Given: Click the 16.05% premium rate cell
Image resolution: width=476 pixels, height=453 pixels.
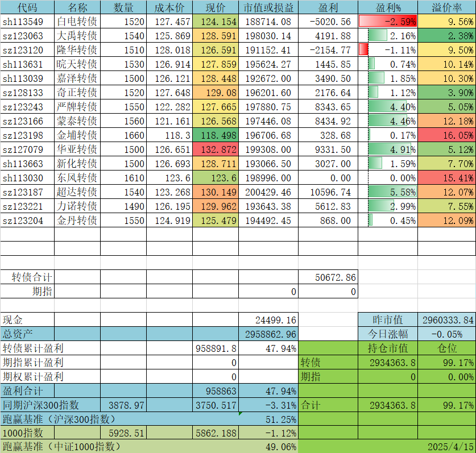Looking at the screenshot, I should tap(447, 135).
